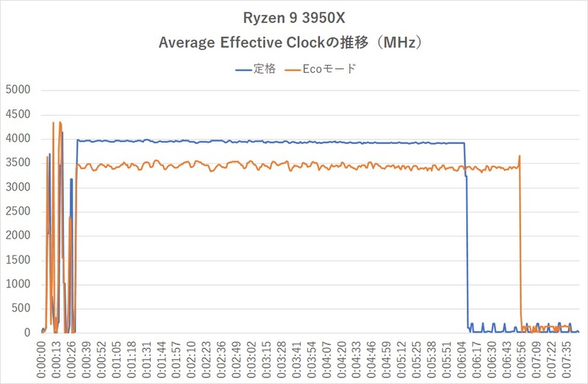Click the y-axis label 4000

point(18,139)
